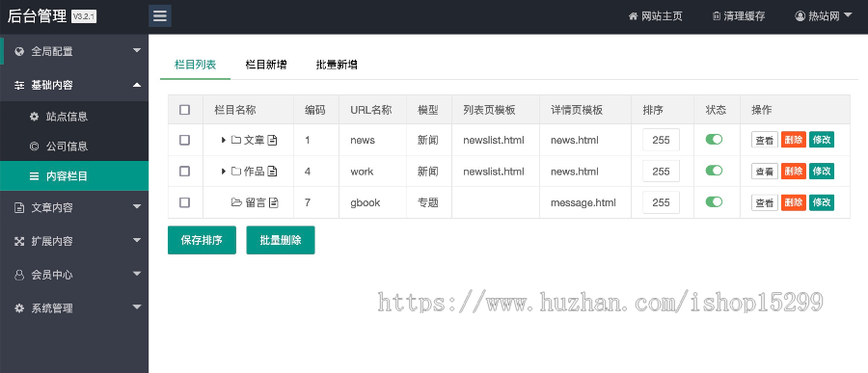Viewport: 868px width, 373px height.
Task: Click the gear icon beside 站点信息
Action: (x=35, y=117)
